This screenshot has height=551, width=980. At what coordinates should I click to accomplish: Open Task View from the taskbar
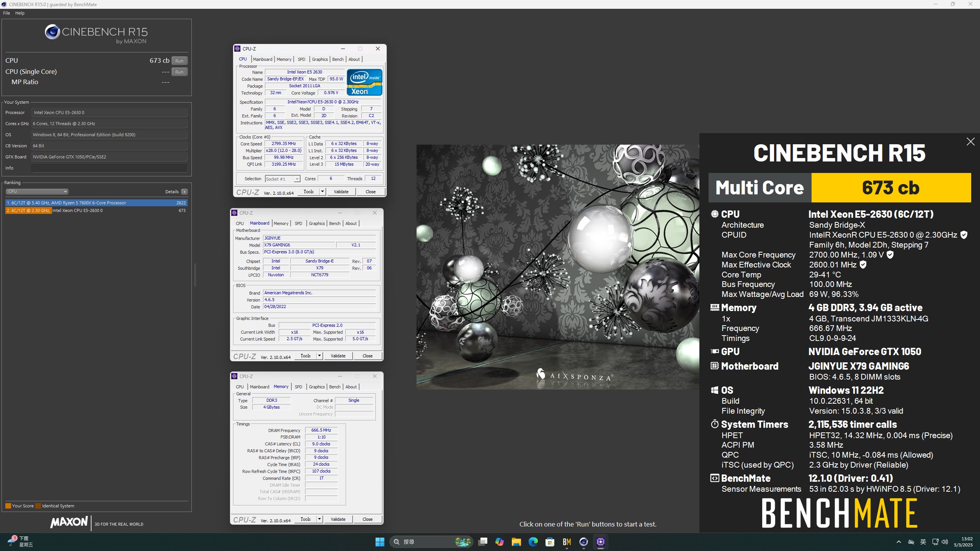pyautogui.click(x=483, y=542)
